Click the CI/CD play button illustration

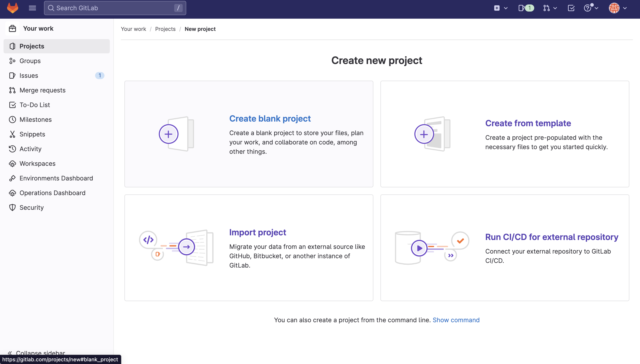tap(419, 248)
